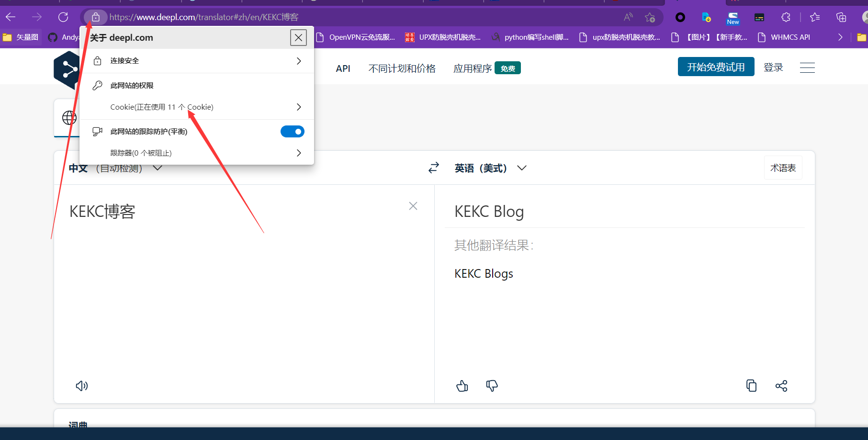868x440 pixels.
Task: Click the 登录 login link
Action: [773, 68]
